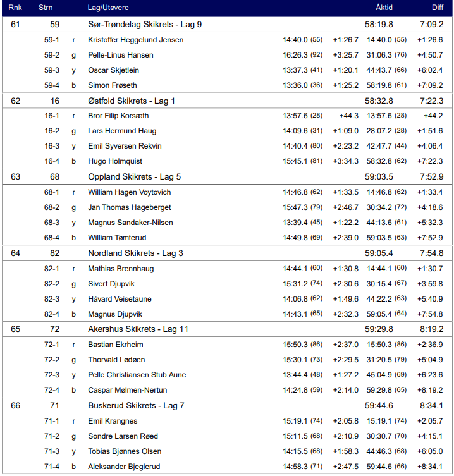Screen dimensions: 454x476
Task: Open team Sør-Trøndelag Skikrets - Lag 9
Action: click(145, 25)
